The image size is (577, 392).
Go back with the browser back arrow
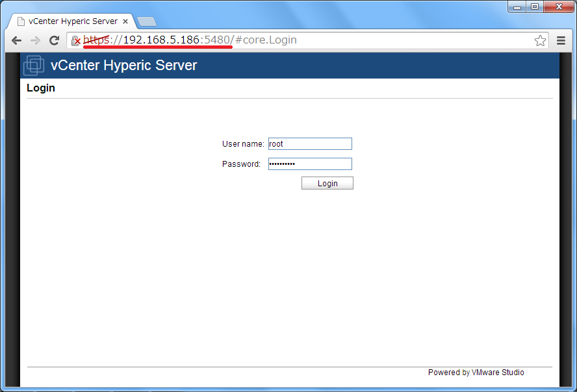coord(16,40)
